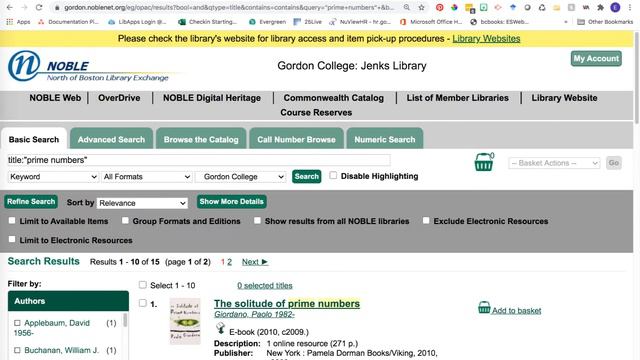This screenshot has height=360, width=640.
Task: Click the E-book format icon
Action: pos(220,328)
